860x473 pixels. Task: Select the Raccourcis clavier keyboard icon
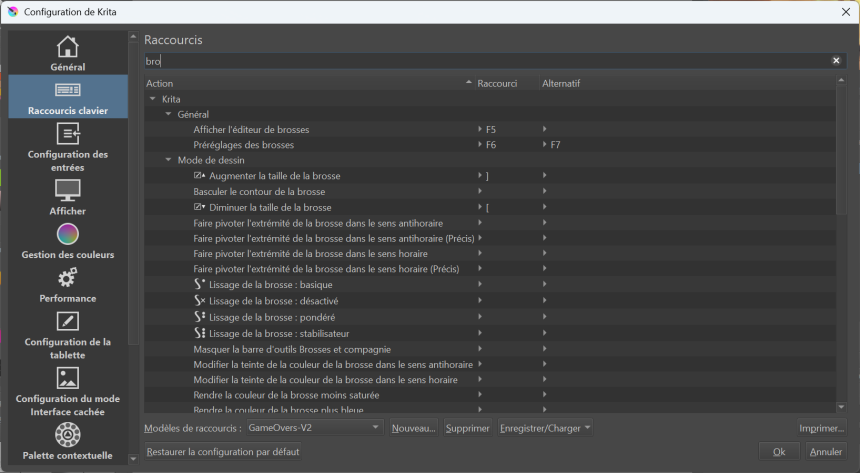[67, 90]
